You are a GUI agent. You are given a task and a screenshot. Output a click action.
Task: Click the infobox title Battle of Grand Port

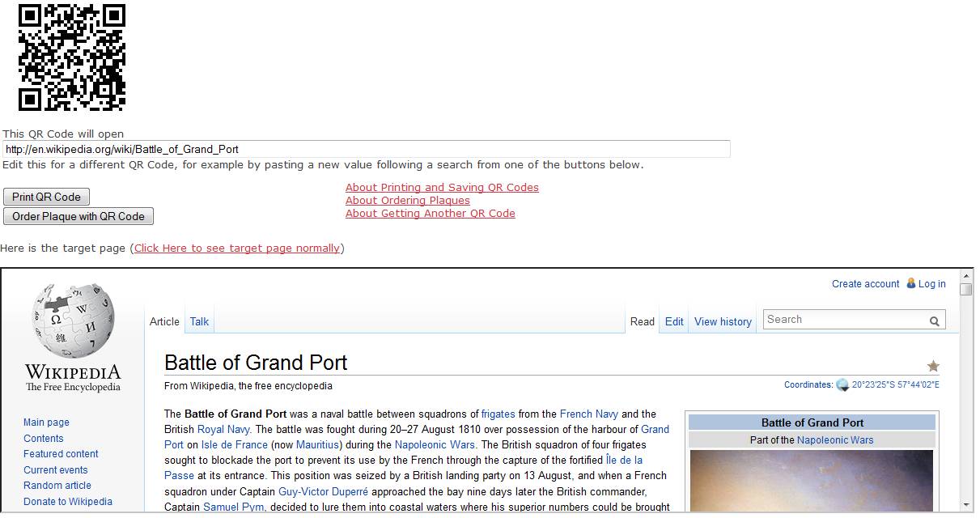[812, 422]
